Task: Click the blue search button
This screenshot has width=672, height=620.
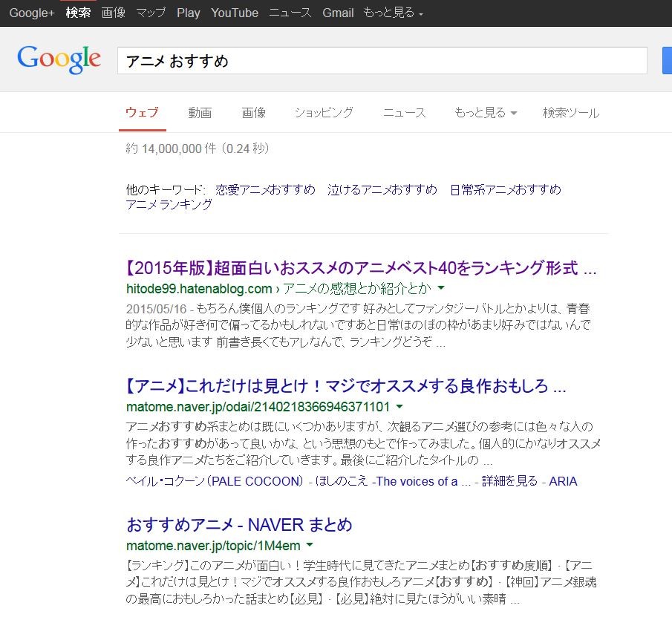Action: click(x=668, y=60)
